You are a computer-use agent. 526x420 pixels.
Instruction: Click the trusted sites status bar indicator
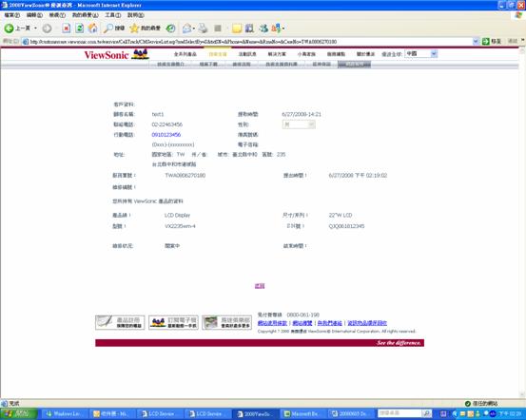(481, 404)
